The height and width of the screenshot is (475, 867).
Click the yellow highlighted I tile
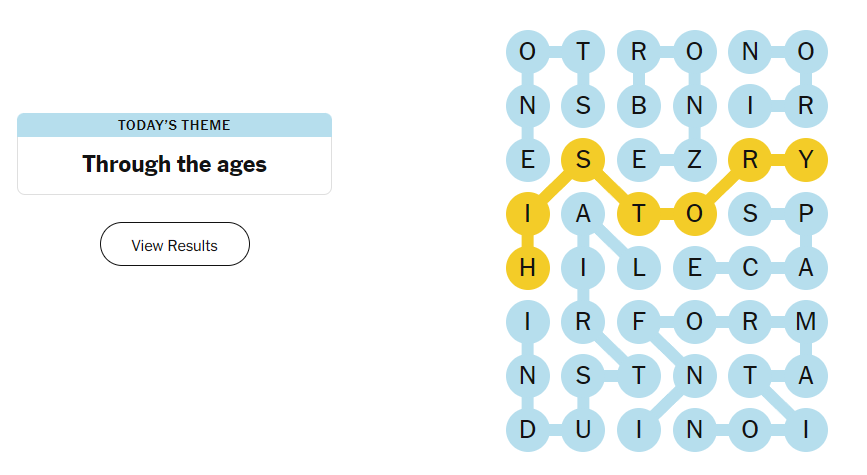(528, 214)
